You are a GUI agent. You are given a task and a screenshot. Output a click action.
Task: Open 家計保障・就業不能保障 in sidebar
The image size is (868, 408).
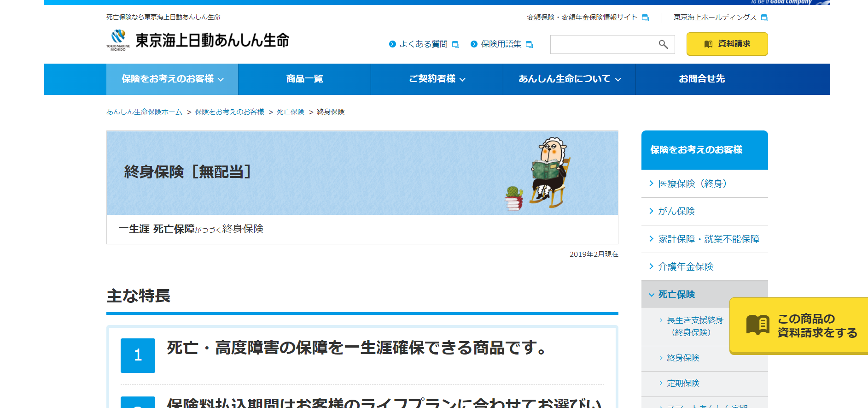[x=705, y=239]
